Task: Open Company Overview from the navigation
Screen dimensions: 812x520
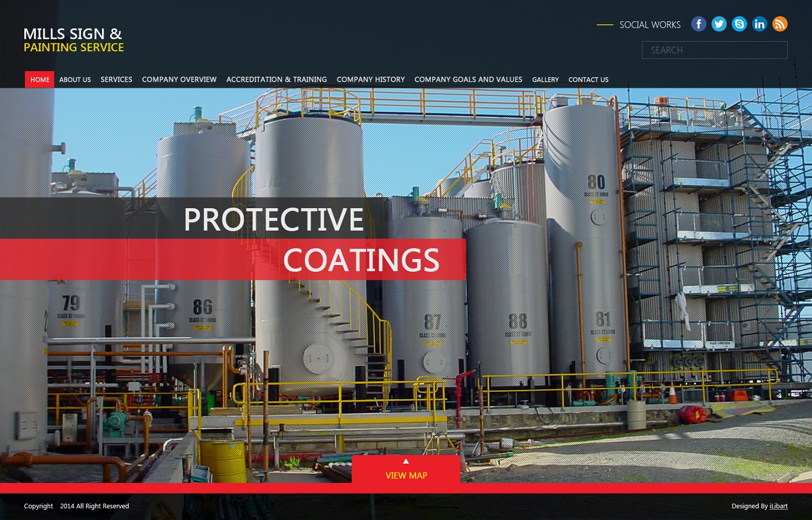Action: tap(179, 80)
